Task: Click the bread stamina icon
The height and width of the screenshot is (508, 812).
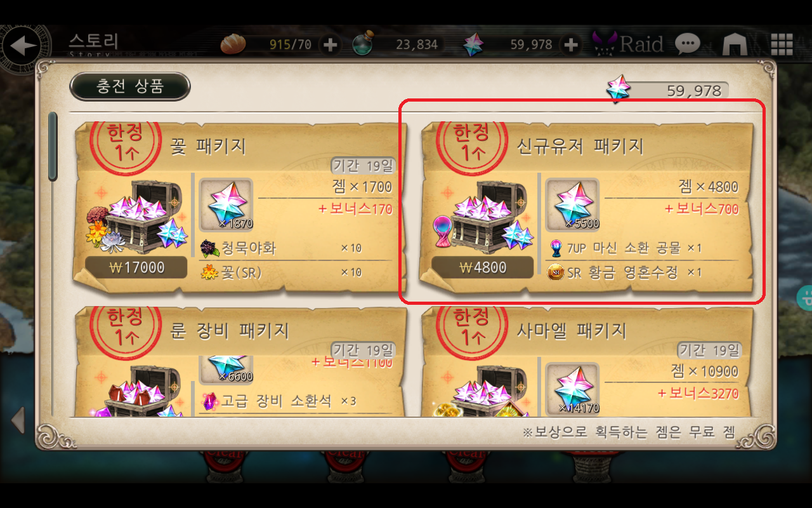Action: [233, 44]
